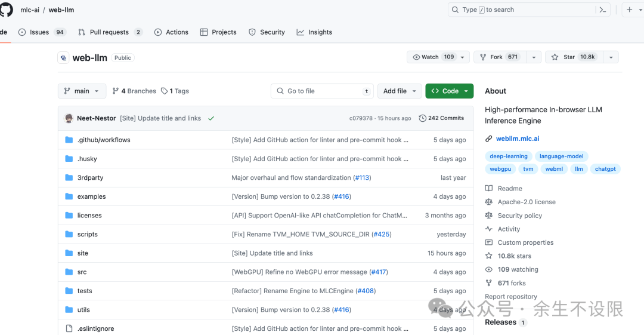Click the licenses folder icon
The height and width of the screenshot is (335, 644).
pyautogui.click(x=69, y=215)
